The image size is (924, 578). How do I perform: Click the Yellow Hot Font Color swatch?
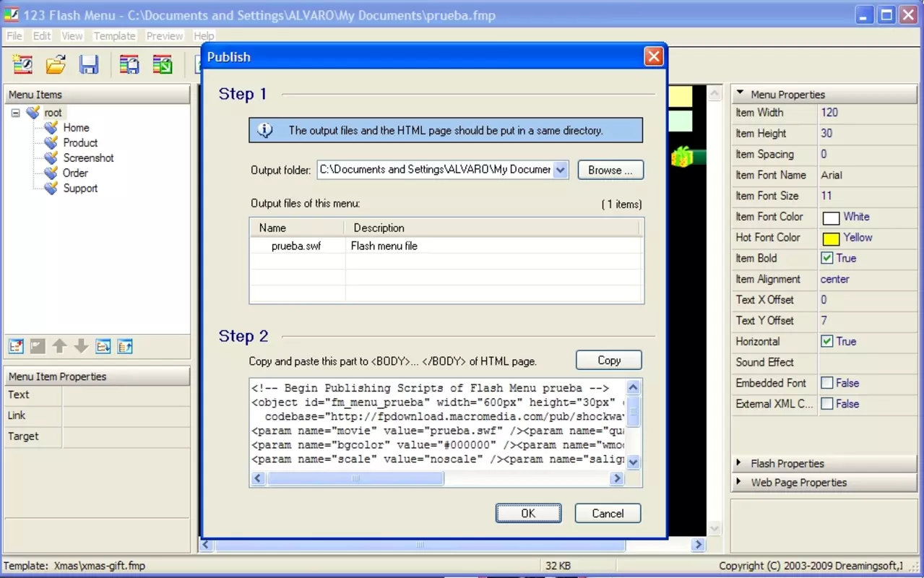point(831,238)
